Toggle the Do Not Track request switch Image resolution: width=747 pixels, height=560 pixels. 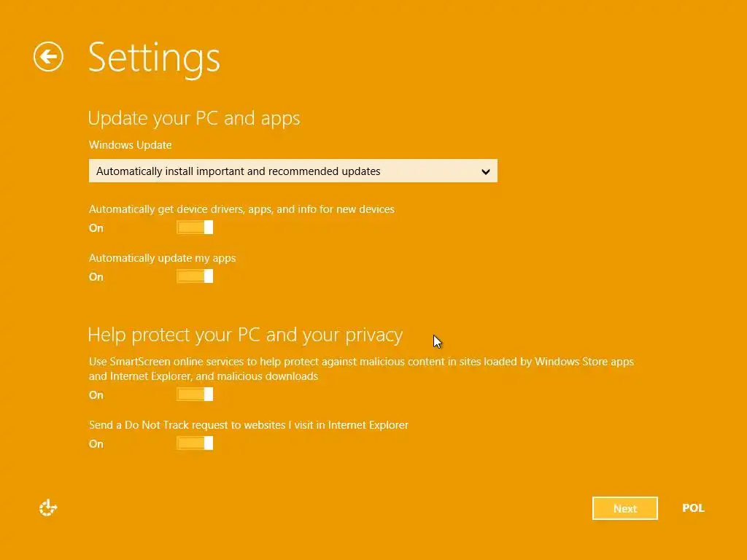[x=195, y=443]
